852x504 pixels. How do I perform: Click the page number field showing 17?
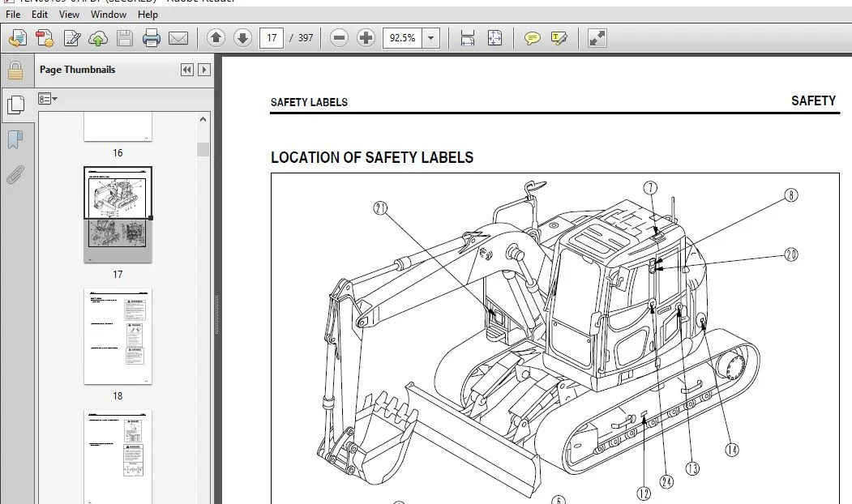coord(272,38)
